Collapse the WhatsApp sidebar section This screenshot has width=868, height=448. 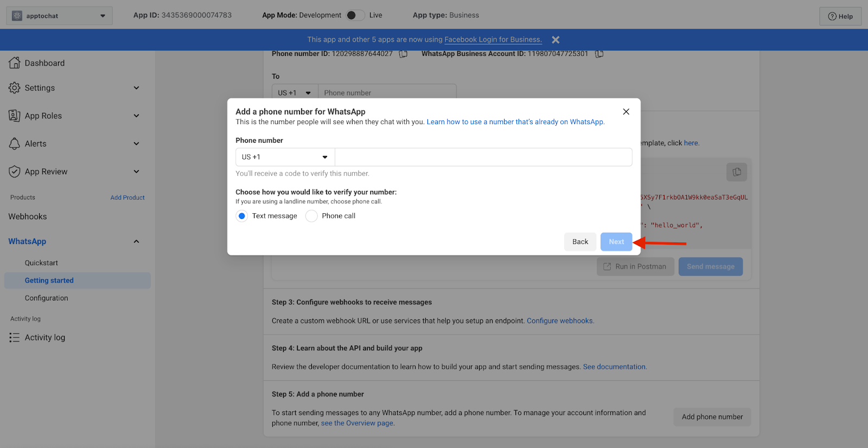137,241
